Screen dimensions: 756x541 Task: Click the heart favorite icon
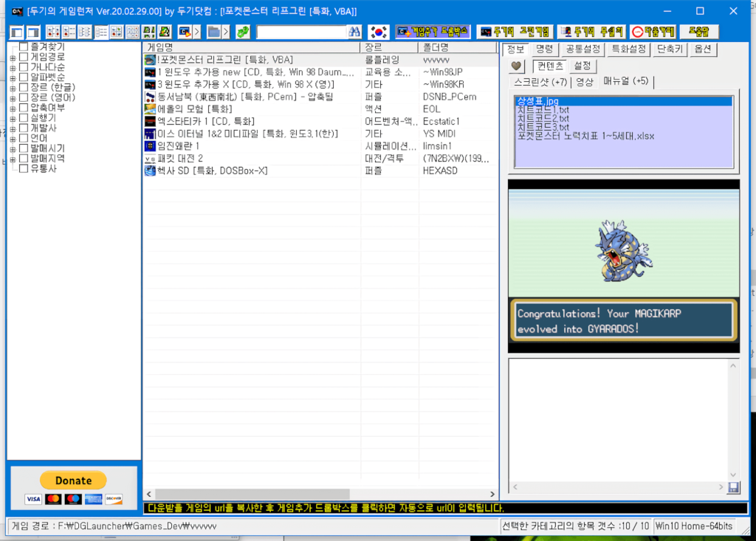pyautogui.click(x=516, y=66)
